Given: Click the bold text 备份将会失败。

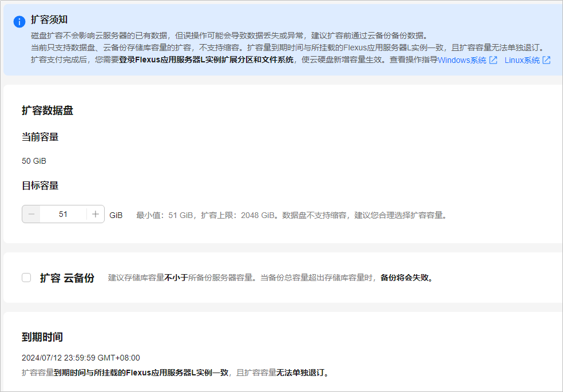Looking at the screenshot, I should 407,278.
